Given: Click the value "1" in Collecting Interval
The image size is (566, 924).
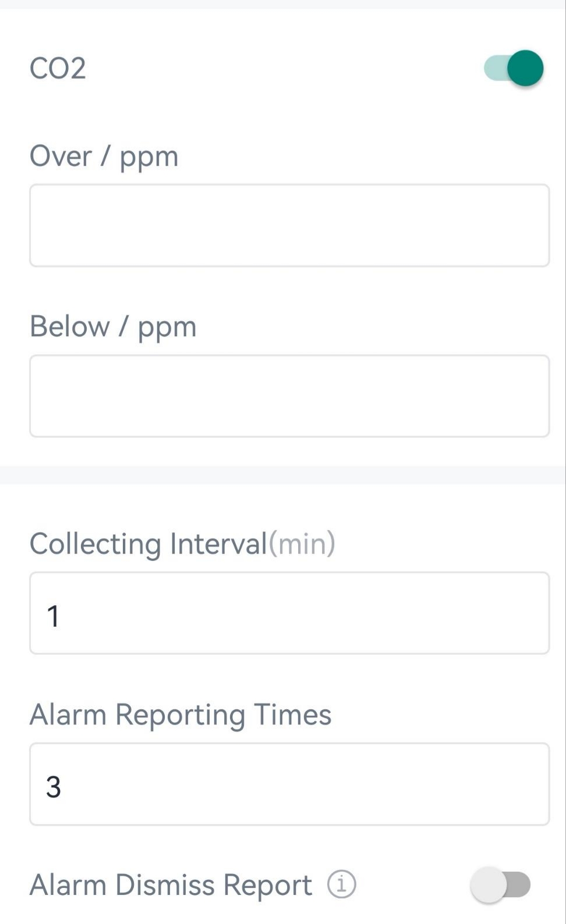Looking at the screenshot, I should [53, 616].
